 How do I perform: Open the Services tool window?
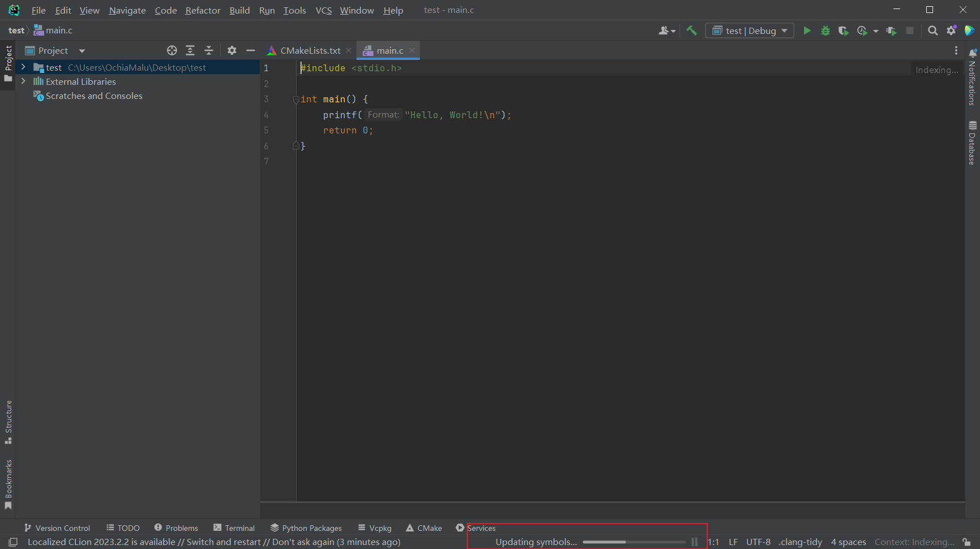click(476, 528)
